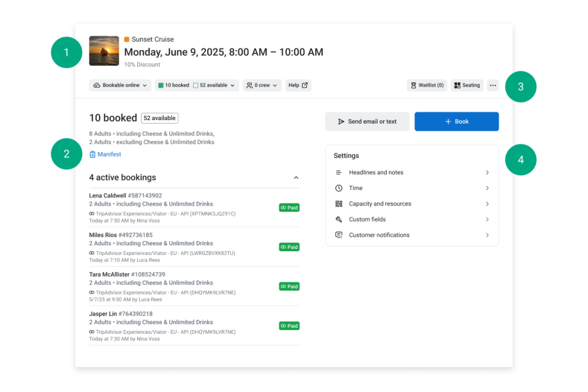Click the Custom fields wrench icon
Image resolution: width=588 pixels, height=392 pixels.
[x=338, y=220]
